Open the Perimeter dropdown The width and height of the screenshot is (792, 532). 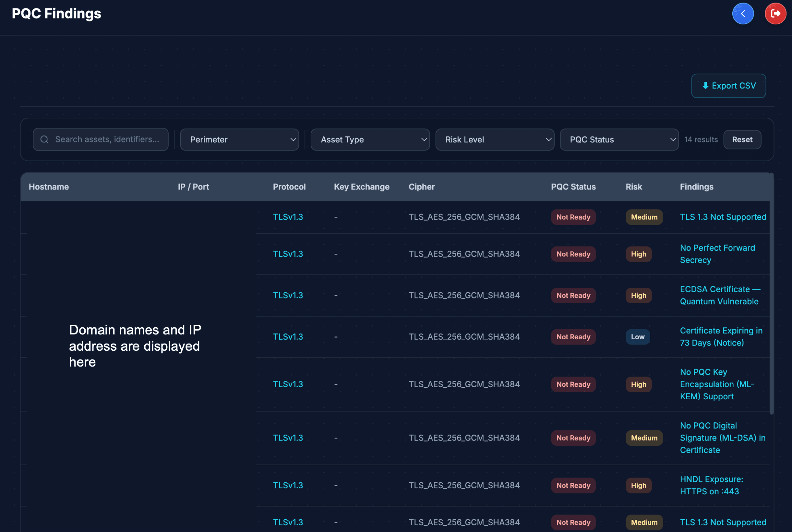[x=239, y=139]
